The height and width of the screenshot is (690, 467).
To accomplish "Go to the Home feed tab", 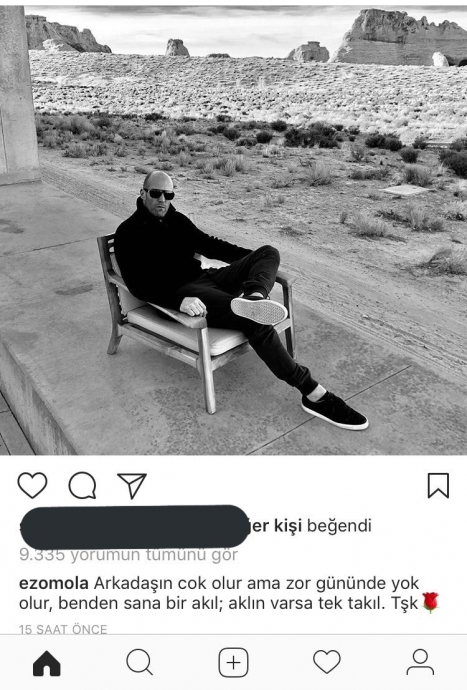I will click(47, 663).
